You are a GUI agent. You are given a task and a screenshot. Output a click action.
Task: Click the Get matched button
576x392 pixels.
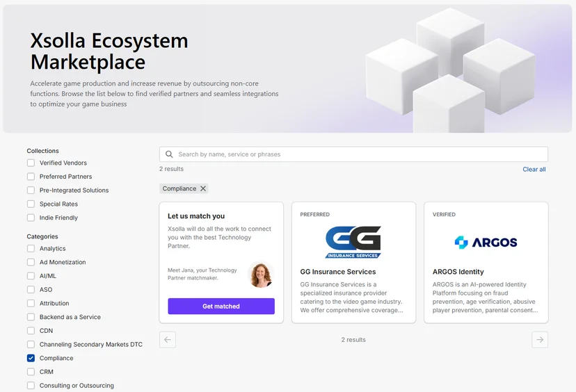click(x=221, y=306)
